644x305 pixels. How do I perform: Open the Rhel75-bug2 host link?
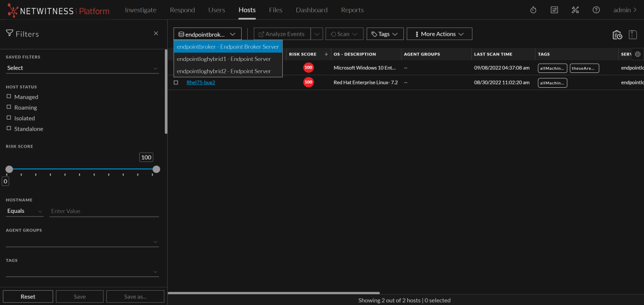[x=201, y=83]
